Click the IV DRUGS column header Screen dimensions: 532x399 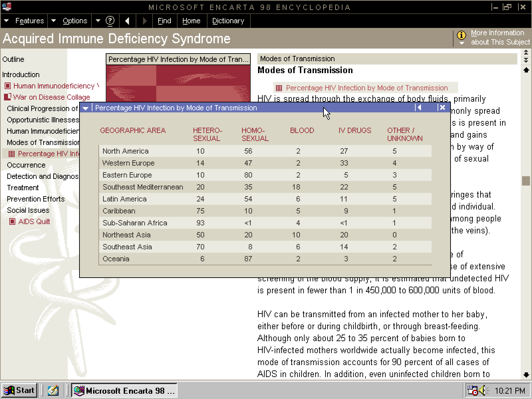[x=355, y=130]
